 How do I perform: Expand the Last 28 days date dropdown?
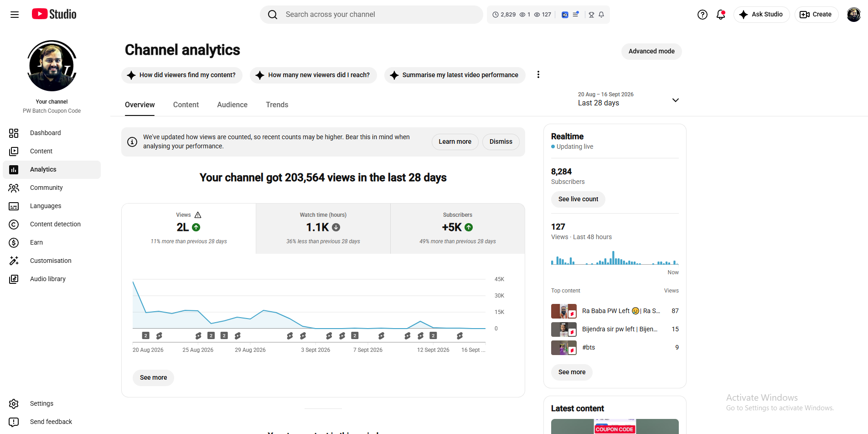(629, 99)
